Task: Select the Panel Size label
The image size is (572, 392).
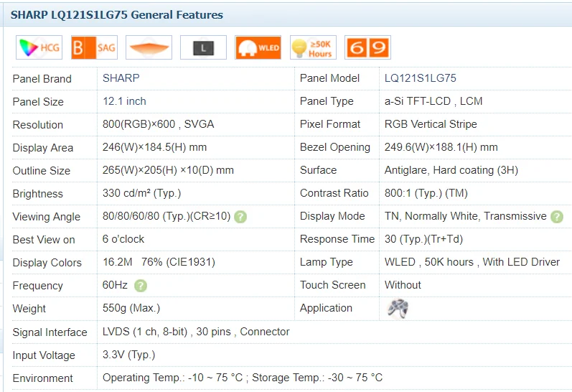Action: (x=38, y=102)
